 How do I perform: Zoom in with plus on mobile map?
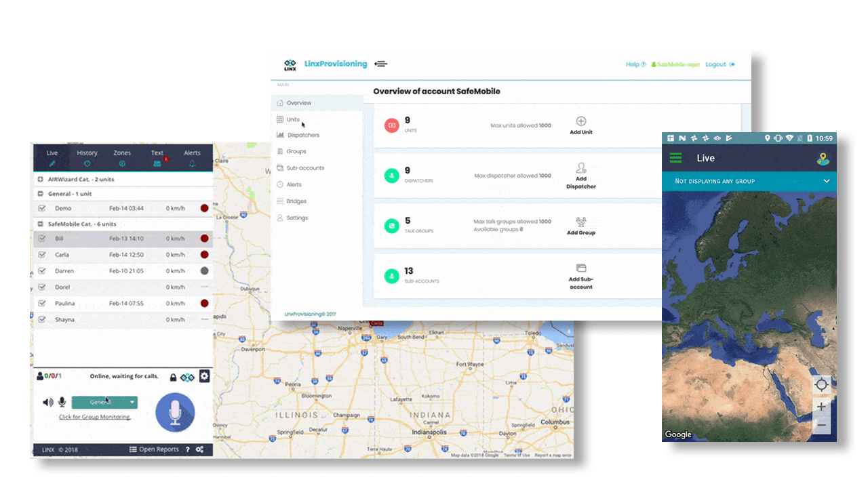click(x=821, y=407)
